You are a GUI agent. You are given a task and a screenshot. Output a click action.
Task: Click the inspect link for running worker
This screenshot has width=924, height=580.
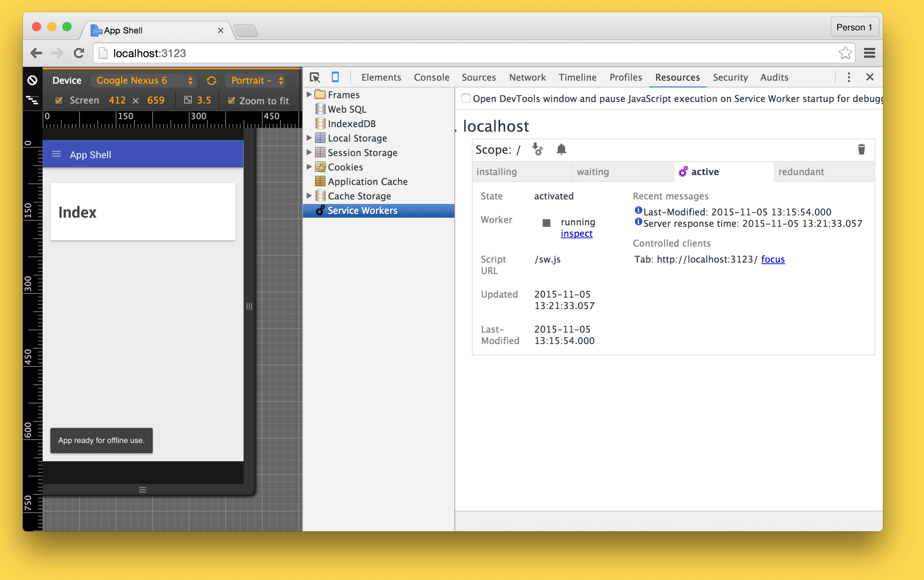tap(576, 234)
